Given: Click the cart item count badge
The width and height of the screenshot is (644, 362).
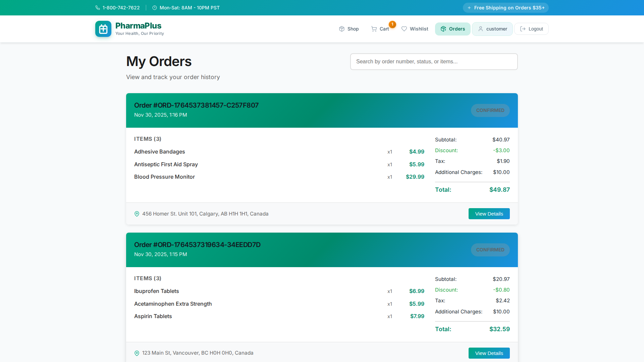Looking at the screenshot, I should pos(392,24).
